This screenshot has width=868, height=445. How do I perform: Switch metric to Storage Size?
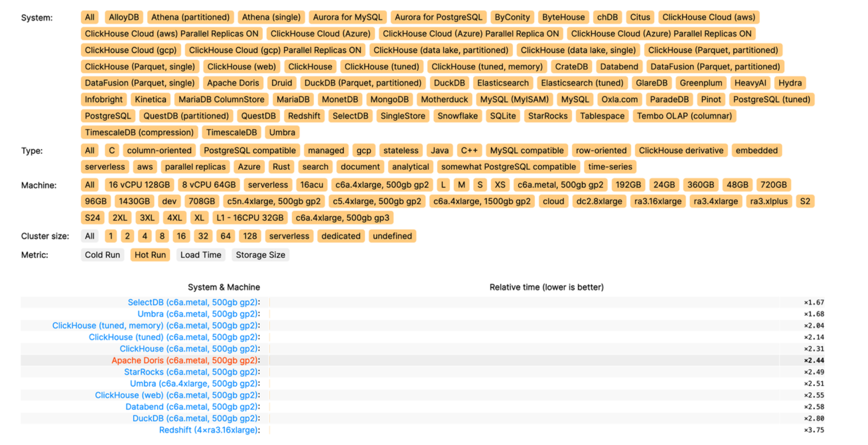click(261, 255)
